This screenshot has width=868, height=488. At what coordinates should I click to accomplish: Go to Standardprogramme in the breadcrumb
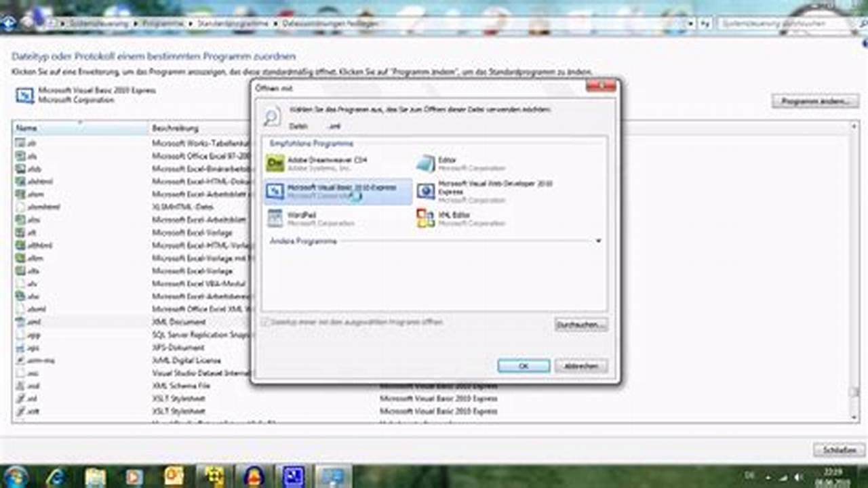click(233, 23)
